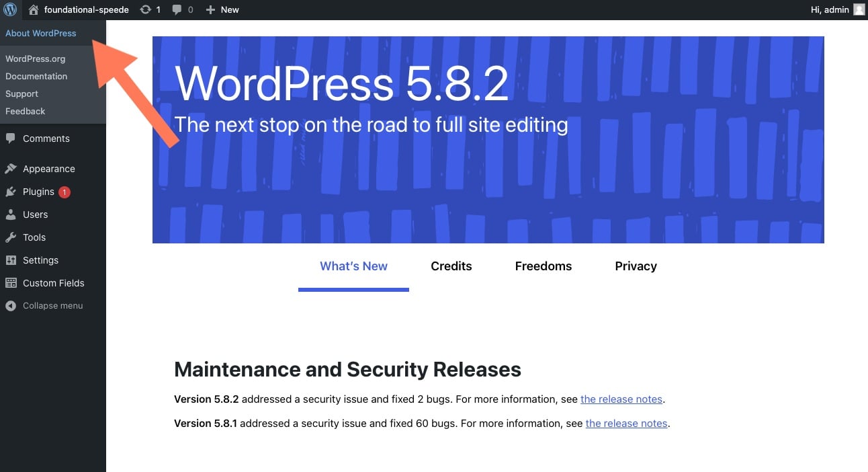Click the WordPress logo in the admin toolbar

pos(9,9)
